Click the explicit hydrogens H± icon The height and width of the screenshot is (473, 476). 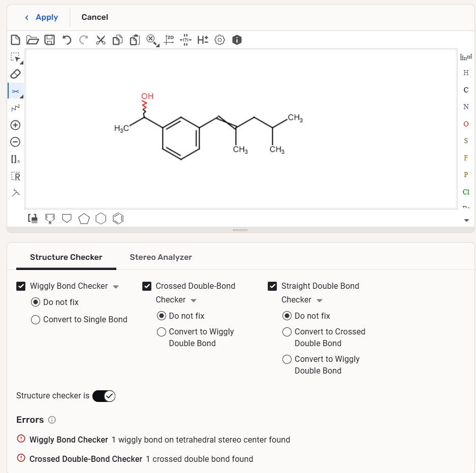coord(203,40)
